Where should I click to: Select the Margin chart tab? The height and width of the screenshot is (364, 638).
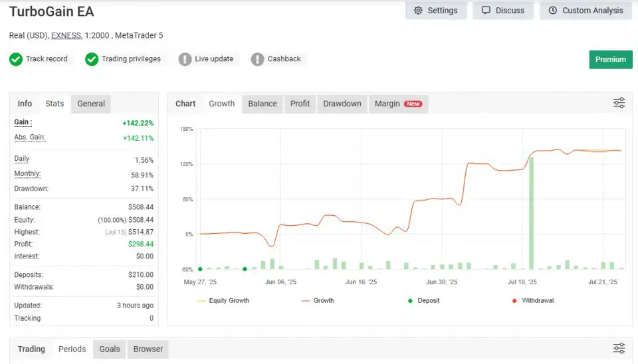398,104
